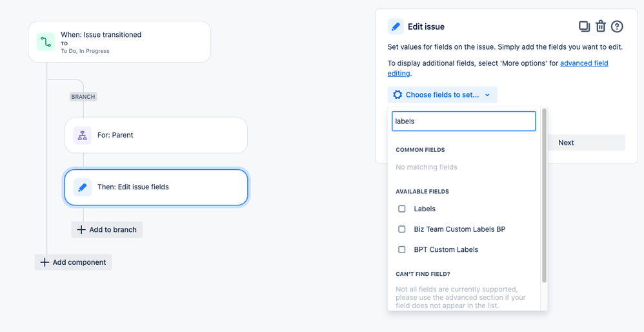Image resolution: width=644 pixels, height=332 pixels.
Task: Click the Add component button
Action: click(73, 262)
